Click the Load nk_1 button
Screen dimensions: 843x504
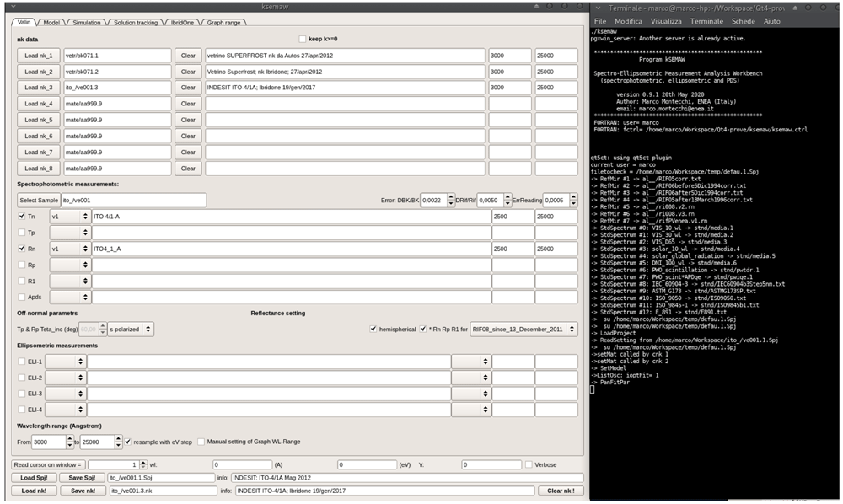[39, 56]
